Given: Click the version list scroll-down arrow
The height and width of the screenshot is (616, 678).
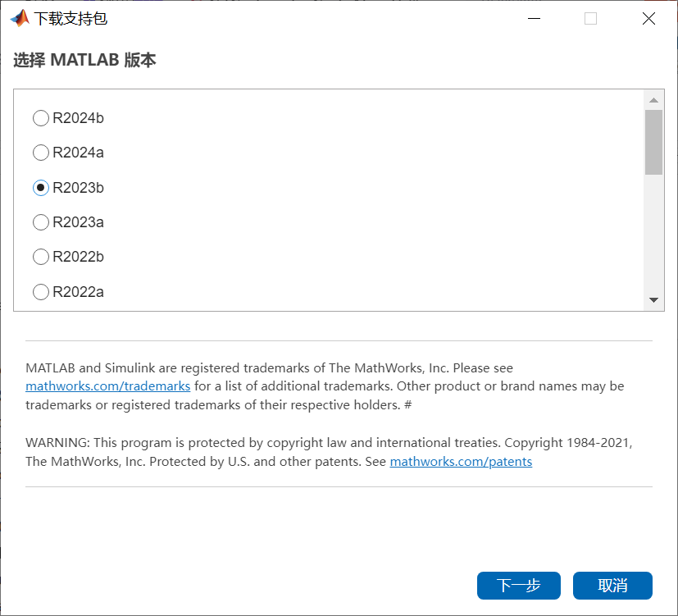Looking at the screenshot, I should [x=653, y=299].
